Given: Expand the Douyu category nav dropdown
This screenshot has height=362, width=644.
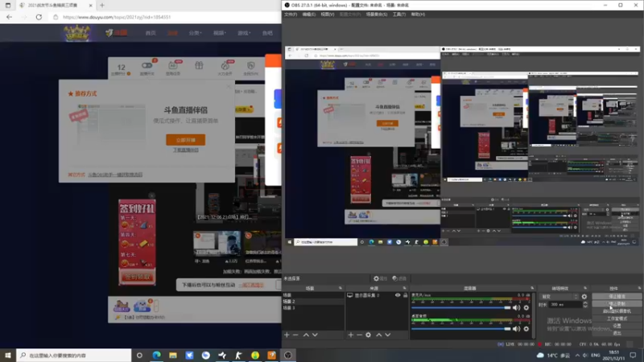Looking at the screenshot, I should click(195, 33).
